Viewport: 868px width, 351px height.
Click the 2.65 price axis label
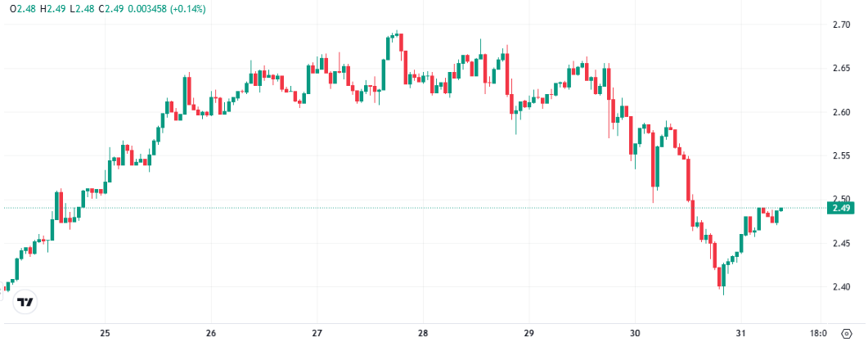tap(842, 69)
